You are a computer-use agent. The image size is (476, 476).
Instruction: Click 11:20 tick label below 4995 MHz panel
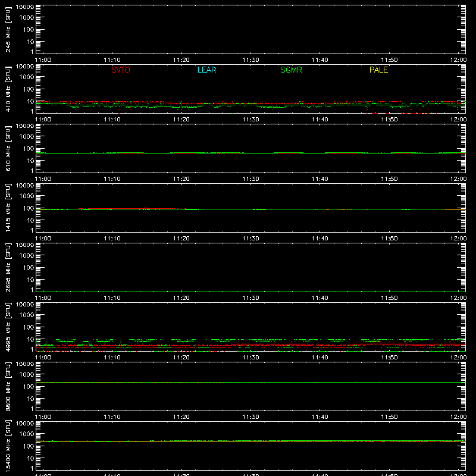point(181,358)
